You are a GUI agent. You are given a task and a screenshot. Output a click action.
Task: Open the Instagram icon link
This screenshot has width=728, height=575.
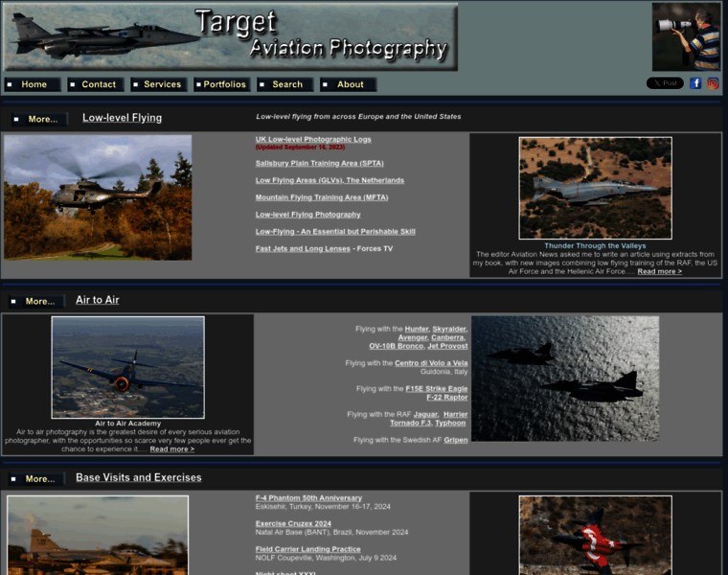(x=713, y=83)
